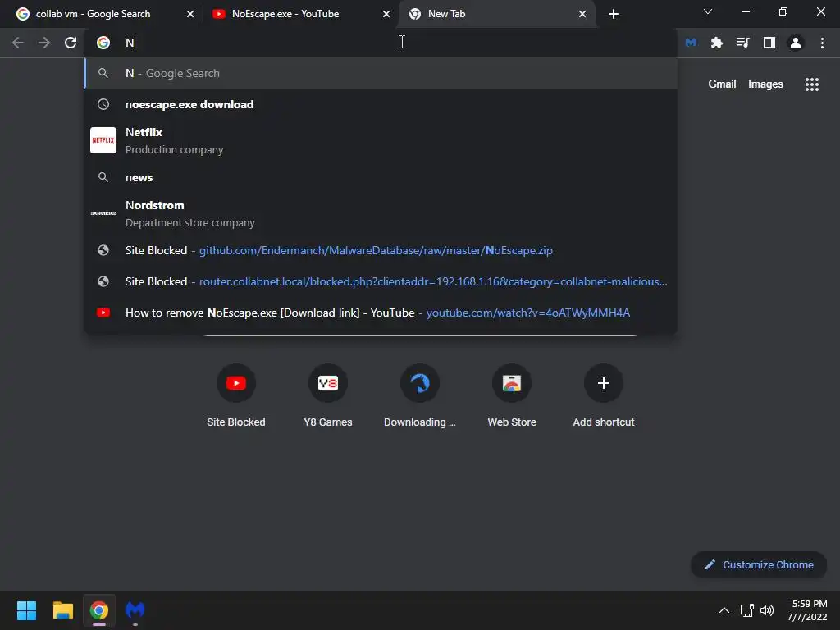
Task: Open the Malwarebytes browser extension icon
Action: pos(691,43)
